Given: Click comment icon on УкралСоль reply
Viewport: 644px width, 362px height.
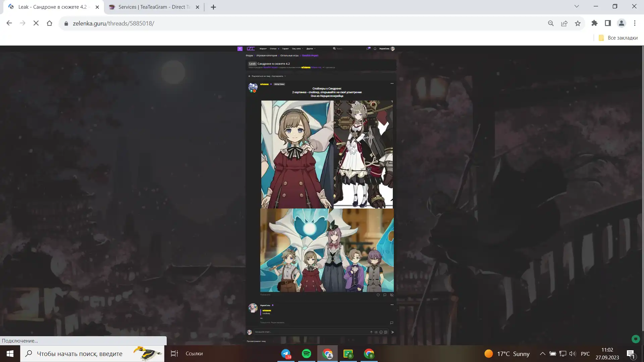Looking at the screenshot, I should pos(391,323).
